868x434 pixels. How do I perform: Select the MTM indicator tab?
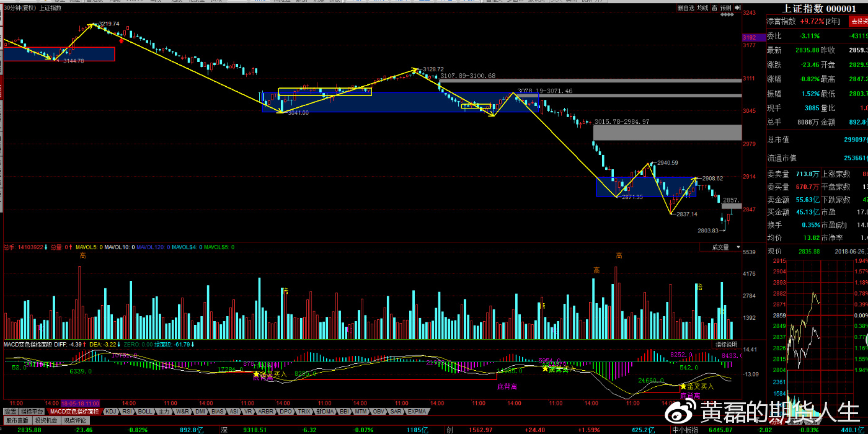coord(361,411)
